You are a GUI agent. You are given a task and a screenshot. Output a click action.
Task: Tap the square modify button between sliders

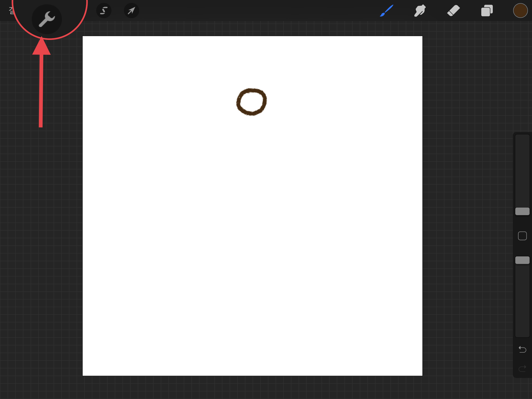tap(522, 236)
